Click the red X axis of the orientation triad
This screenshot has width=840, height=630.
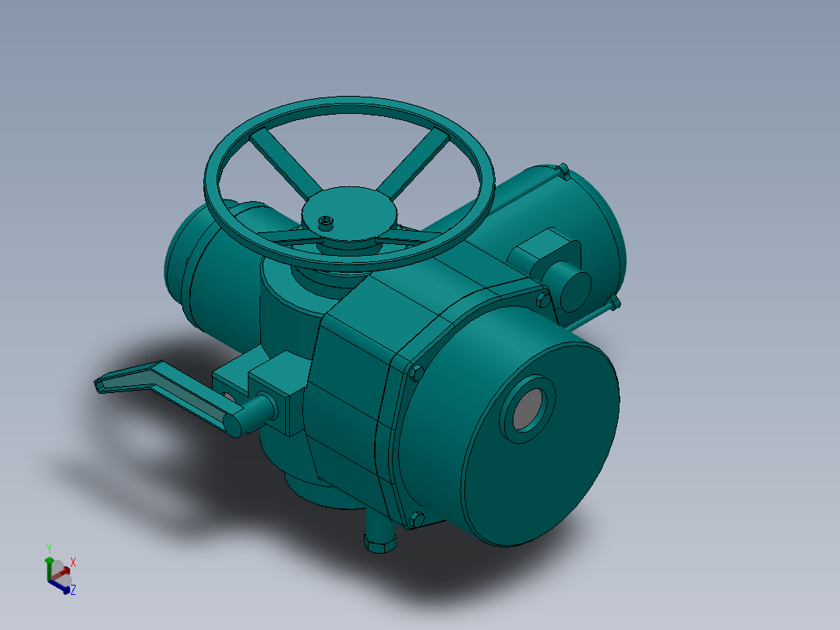[62, 572]
